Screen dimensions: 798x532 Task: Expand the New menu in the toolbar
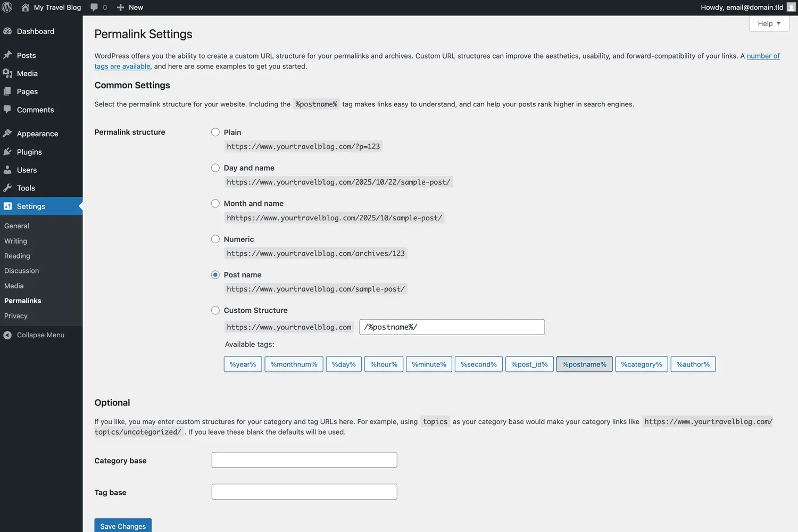[x=129, y=7]
